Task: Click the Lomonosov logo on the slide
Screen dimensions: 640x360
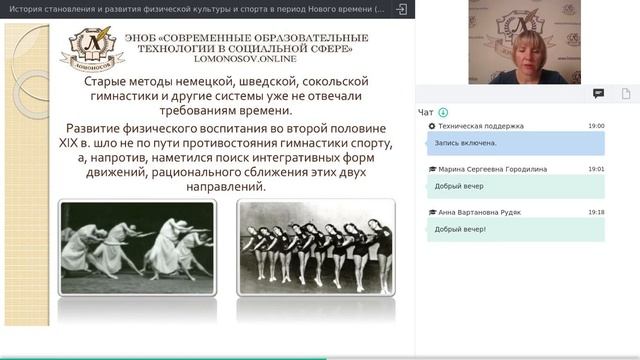Action: click(92, 49)
